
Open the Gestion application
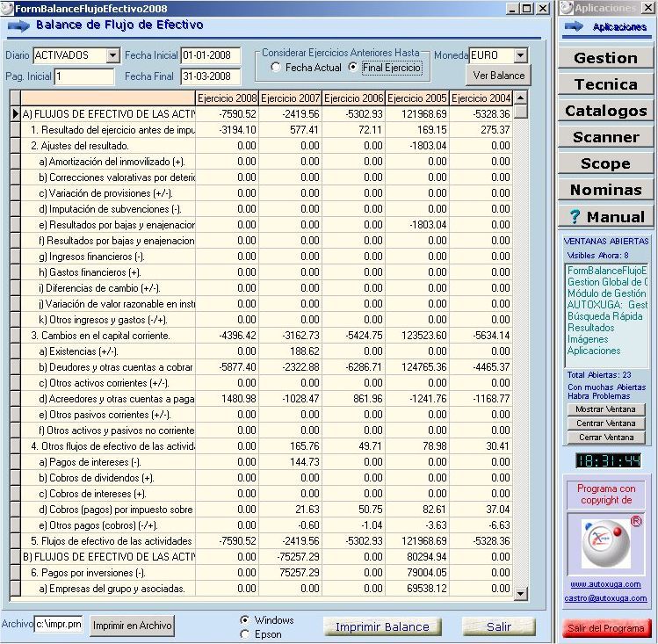point(606,58)
